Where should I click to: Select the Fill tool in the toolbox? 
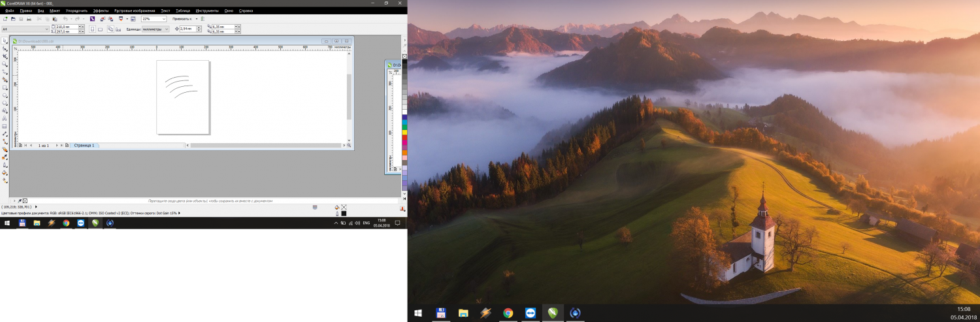(5, 172)
